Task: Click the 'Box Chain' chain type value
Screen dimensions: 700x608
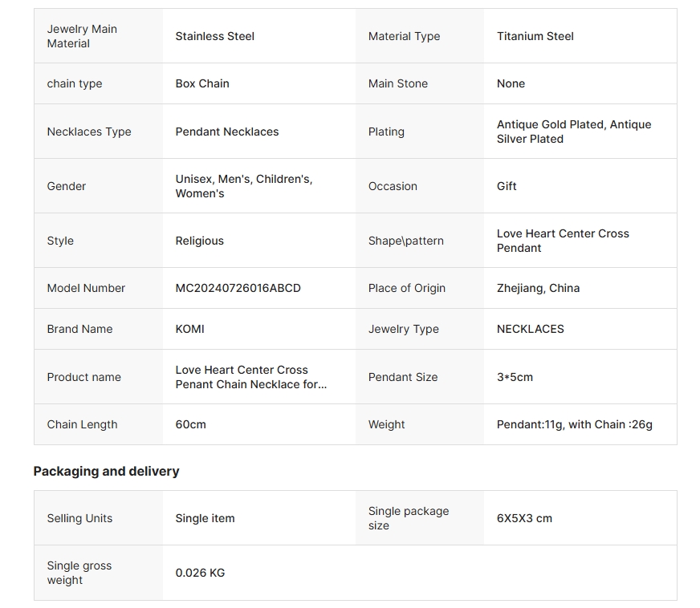Action: click(202, 83)
